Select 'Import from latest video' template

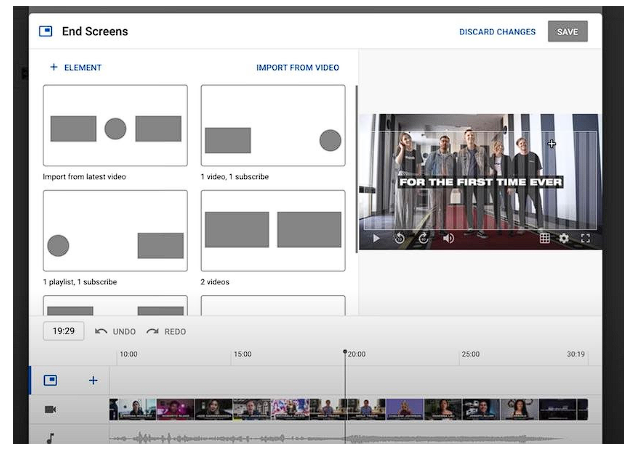(115, 125)
